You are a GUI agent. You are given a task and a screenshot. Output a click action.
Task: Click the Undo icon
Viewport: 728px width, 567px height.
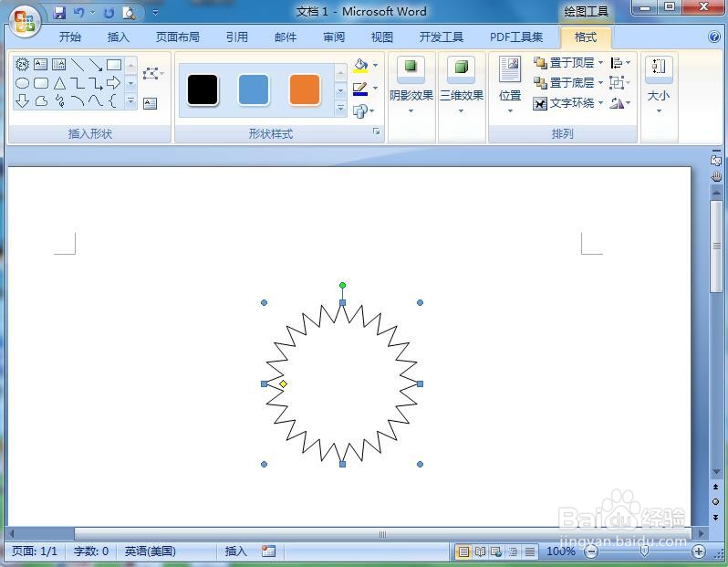[79, 13]
